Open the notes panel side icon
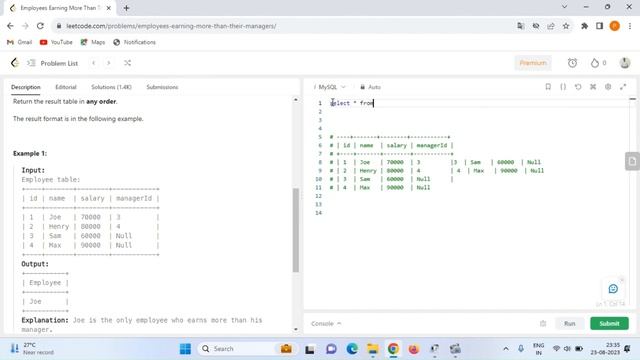The height and width of the screenshot is (360, 640). coord(632,161)
